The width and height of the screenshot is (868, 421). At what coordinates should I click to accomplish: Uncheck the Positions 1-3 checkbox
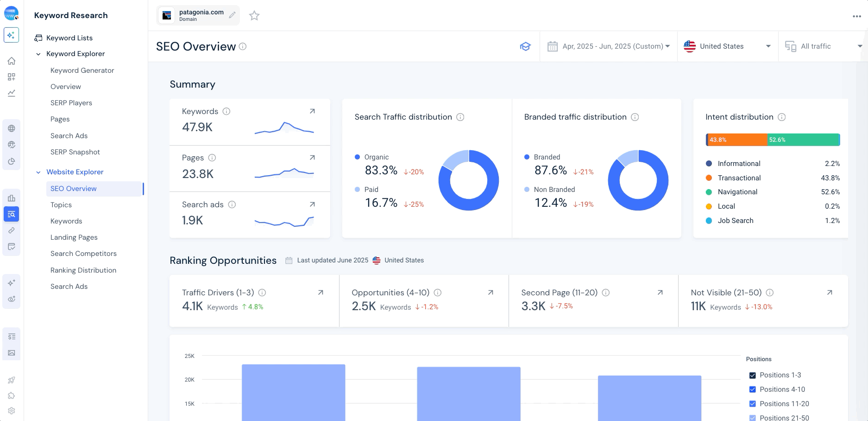[752, 375]
